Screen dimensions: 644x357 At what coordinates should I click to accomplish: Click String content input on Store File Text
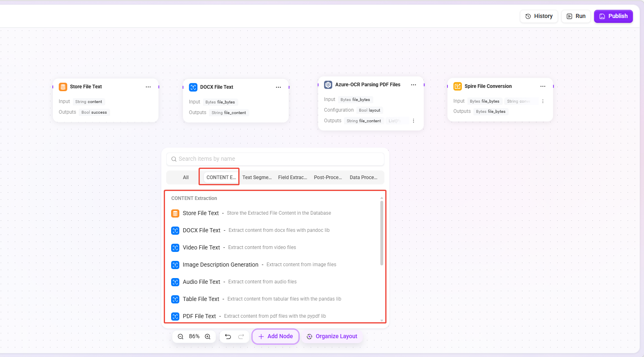[88, 102]
